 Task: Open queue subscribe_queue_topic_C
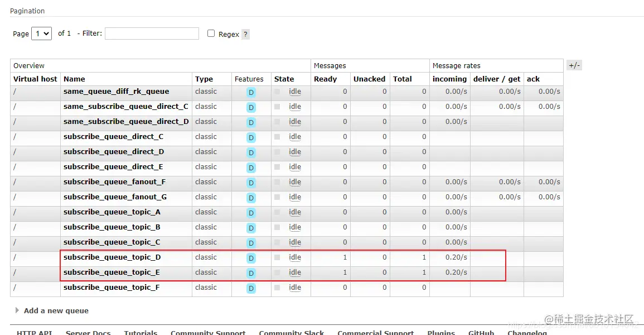click(112, 242)
